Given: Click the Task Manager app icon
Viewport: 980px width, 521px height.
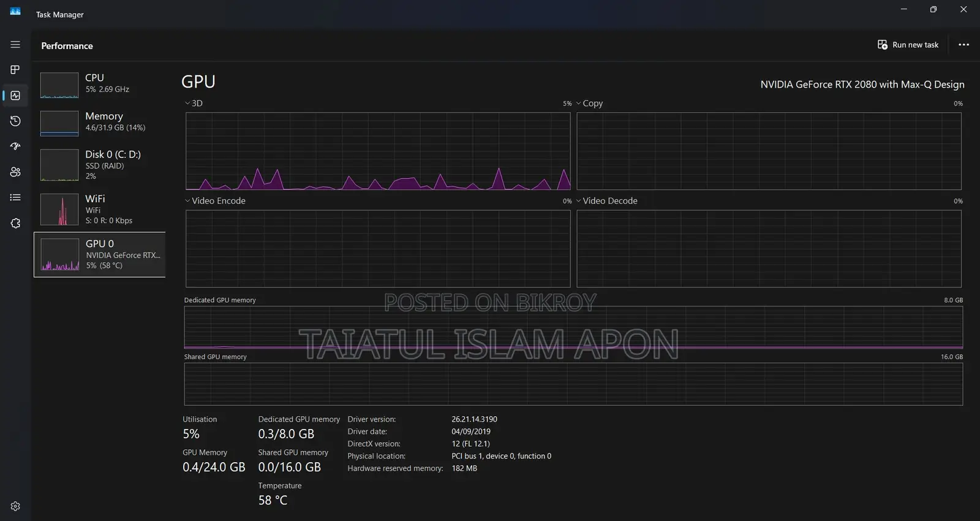Looking at the screenshot, I should coord(15,11).
